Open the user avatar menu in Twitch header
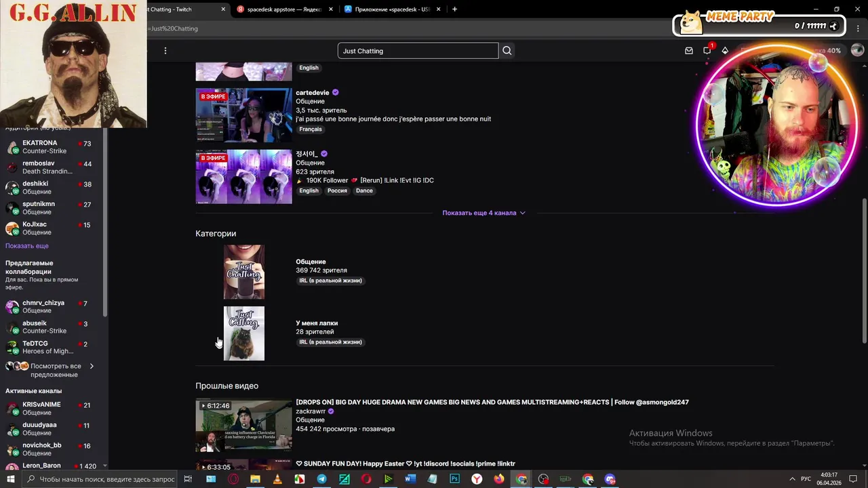Screen dimensions: 868x488 click(857, 51)
